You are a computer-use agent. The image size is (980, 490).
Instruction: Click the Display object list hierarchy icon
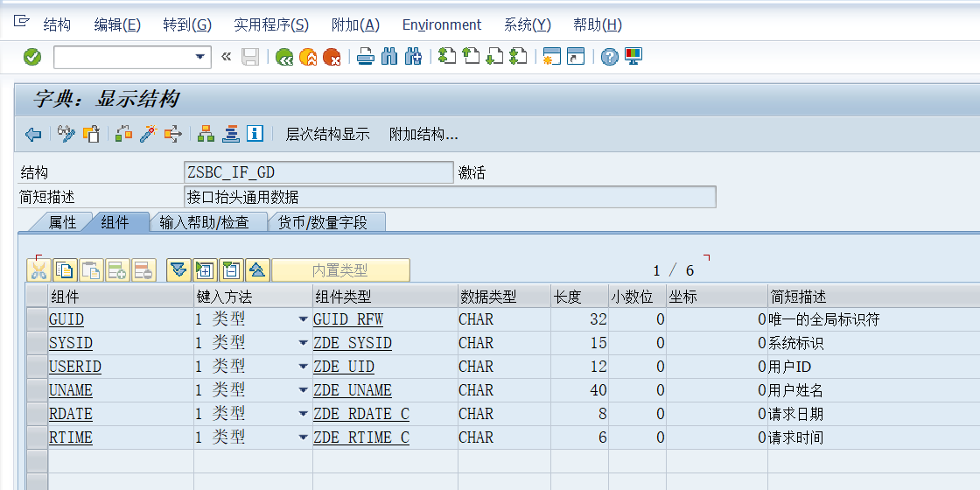(206, 134)
